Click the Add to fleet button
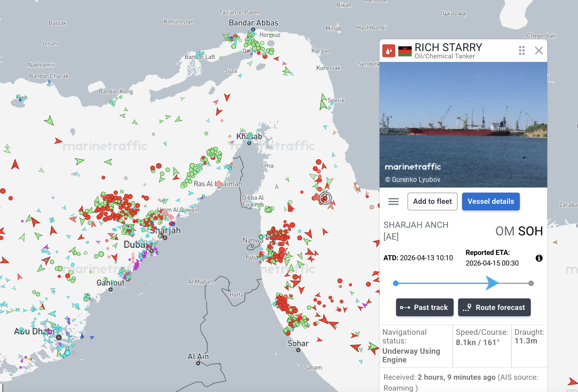This screenshot has width=578, height=392. click(x=432, y=202)
